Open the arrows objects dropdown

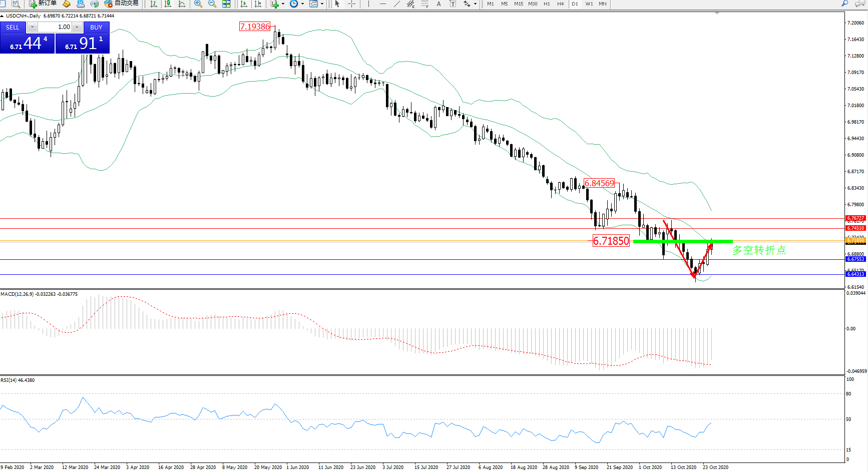[x=475, y=4]
